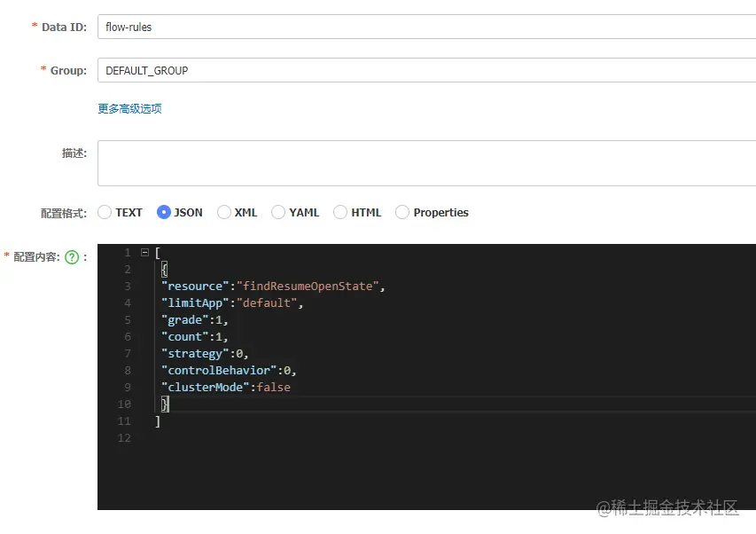Focus the Group field containing DEFAULT_GROUP
Image resolution: width=756 pixels, height=534 pixels.
pyautogui.click(x=426, y=70)
